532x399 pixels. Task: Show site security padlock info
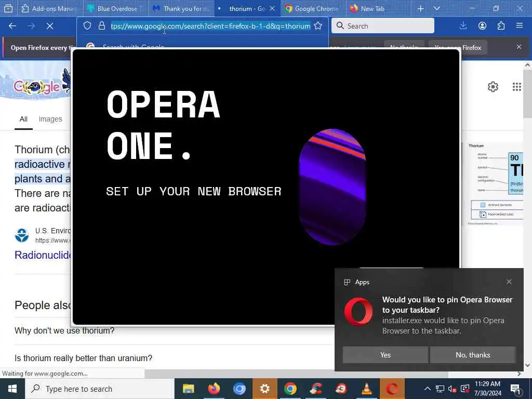tap(101, 26)
